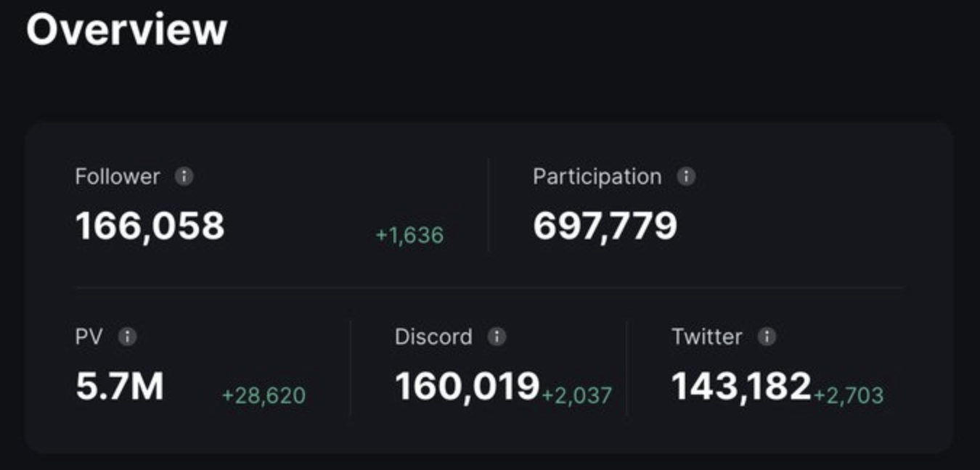Click the info icon beside Participation
The width and height of the screenshot is (980, 470).
[x=686, y=176]
